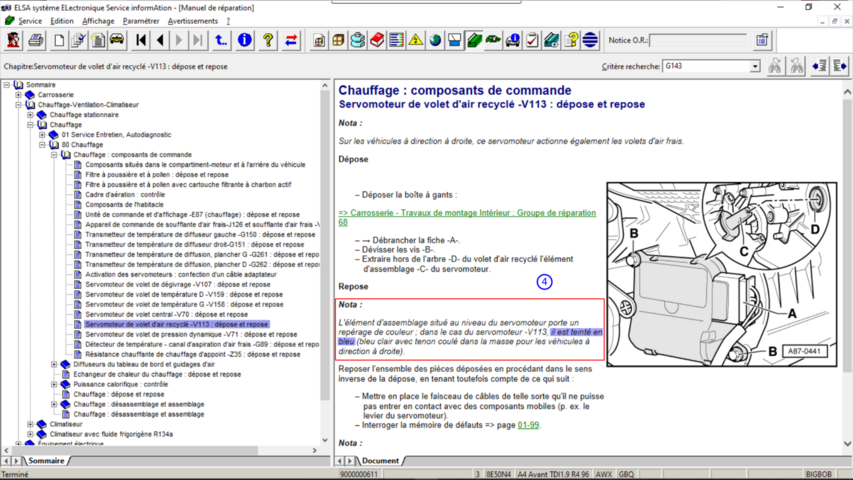Open Servomoteur de volet de dégivrage -V107 entry
Image resolution: width=853 pixels, height=480 pixels.
click(x=177, y=285)
